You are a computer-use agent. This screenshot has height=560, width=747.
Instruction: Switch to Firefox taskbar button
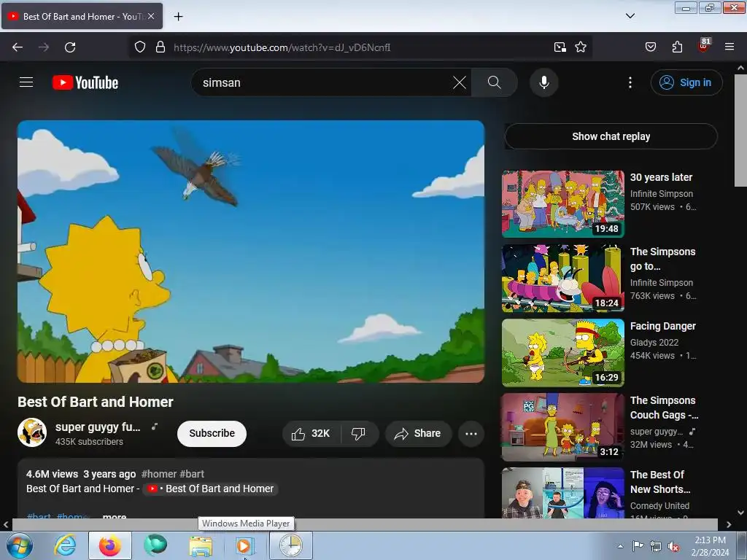[110, 545]
